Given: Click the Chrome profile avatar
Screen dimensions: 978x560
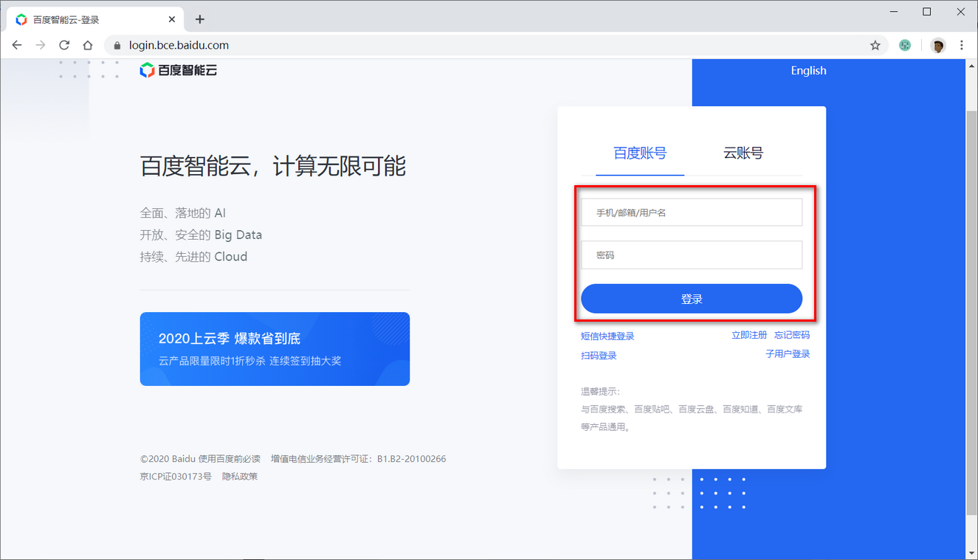Looking at the screenshot, I should [x=937, y=45].
